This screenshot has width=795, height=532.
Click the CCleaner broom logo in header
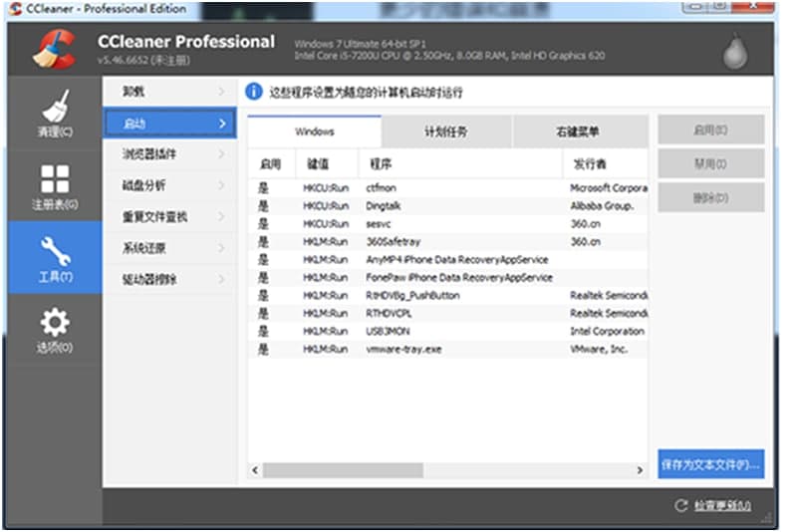click(x=55, y=49)
